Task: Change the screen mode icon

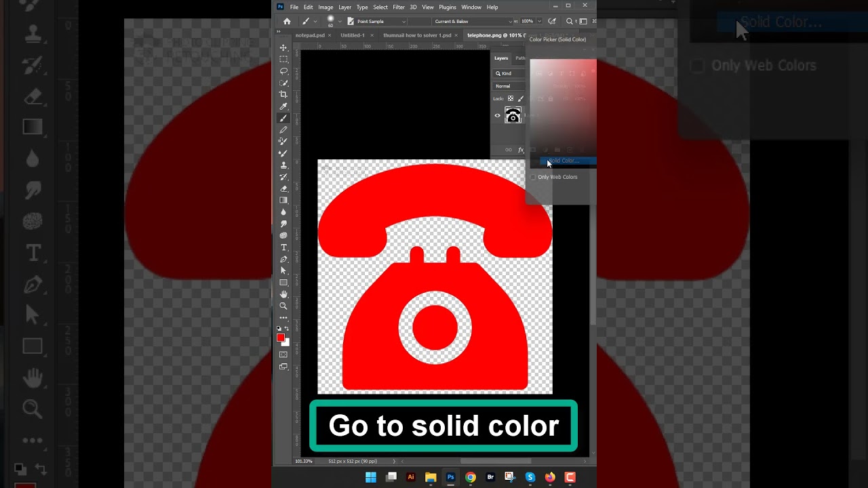Action: point(283,367)
